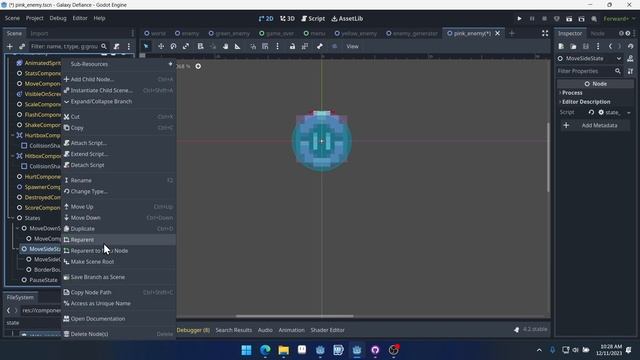Open the Debug menu
640x360 pixels.
[x=58, y=18]
